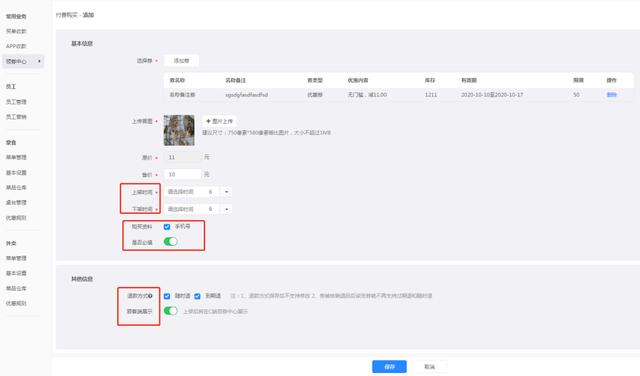Open 买单收款 in the sidebar

(x=16, y=31)
